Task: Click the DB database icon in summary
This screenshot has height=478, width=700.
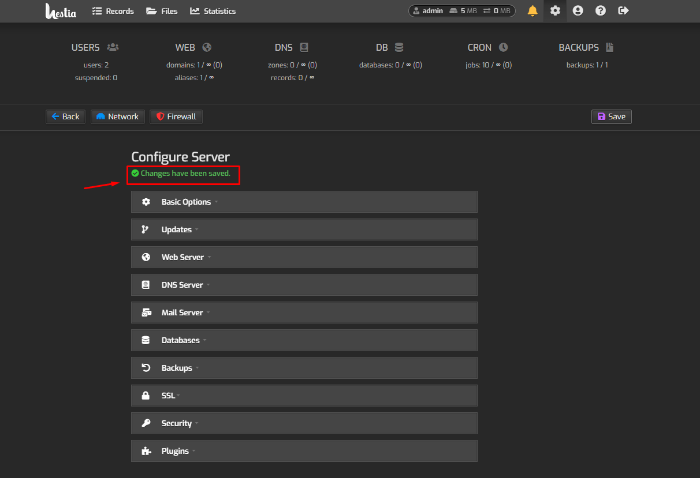Action: 399,47
